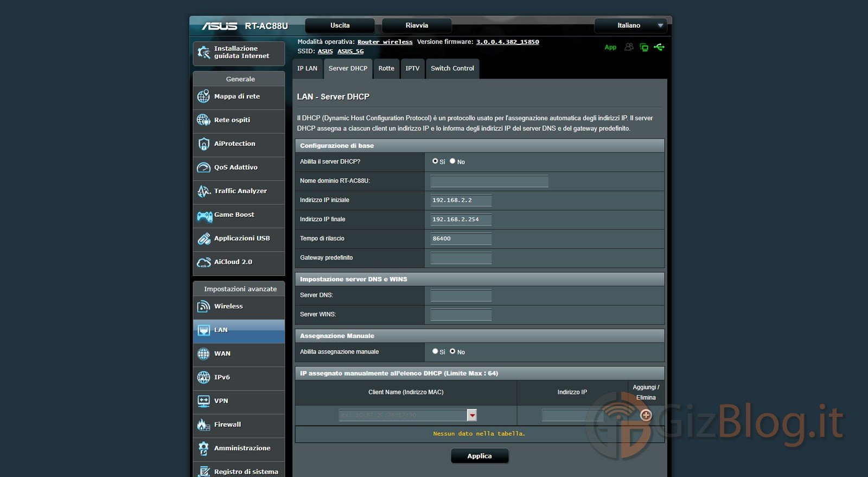Click the client MAC address input field
The height and width of the screenshot is (477, 868).
pos(403,415)
